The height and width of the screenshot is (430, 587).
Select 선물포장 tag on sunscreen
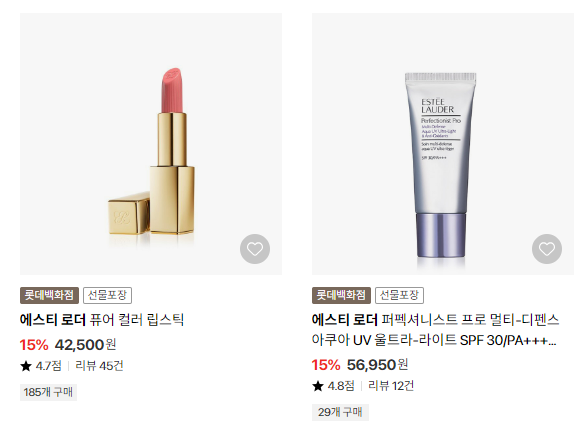point(399,295)
